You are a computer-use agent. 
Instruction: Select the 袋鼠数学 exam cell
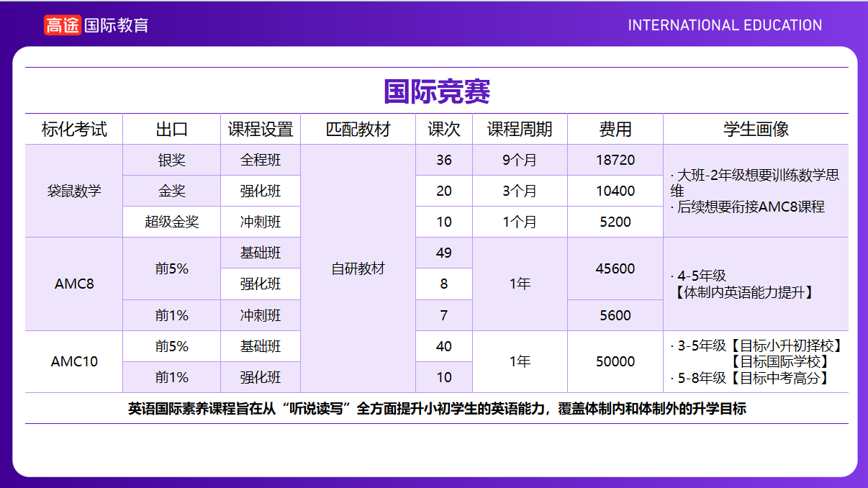point(74,191)
